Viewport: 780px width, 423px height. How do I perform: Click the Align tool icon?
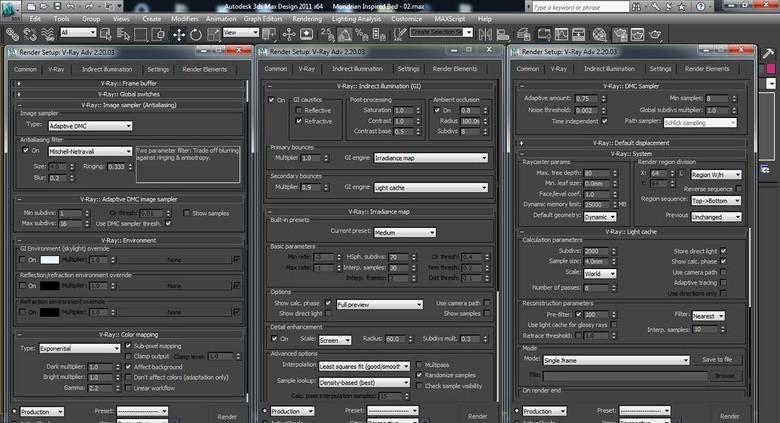pos(503,34)
